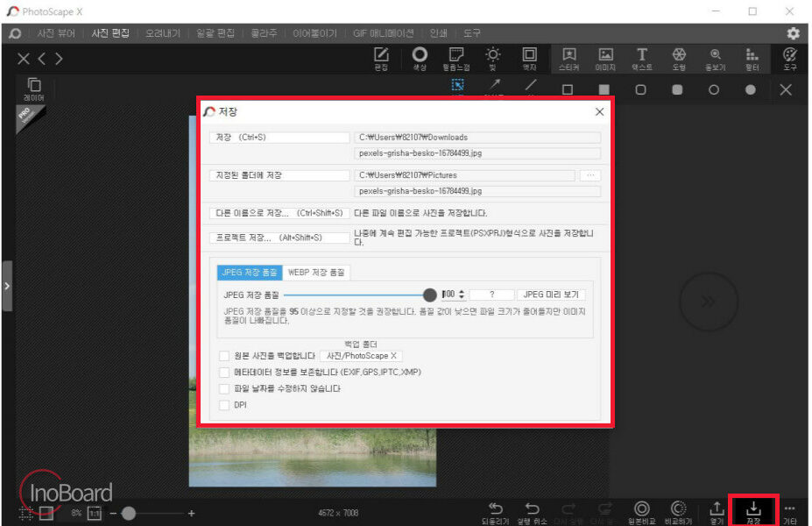The width and height of the screenshot is (812, 526).
Task: Enable 파일 날짜를 수정하지 않습니다 checkbox
Action: pos(224,388)
